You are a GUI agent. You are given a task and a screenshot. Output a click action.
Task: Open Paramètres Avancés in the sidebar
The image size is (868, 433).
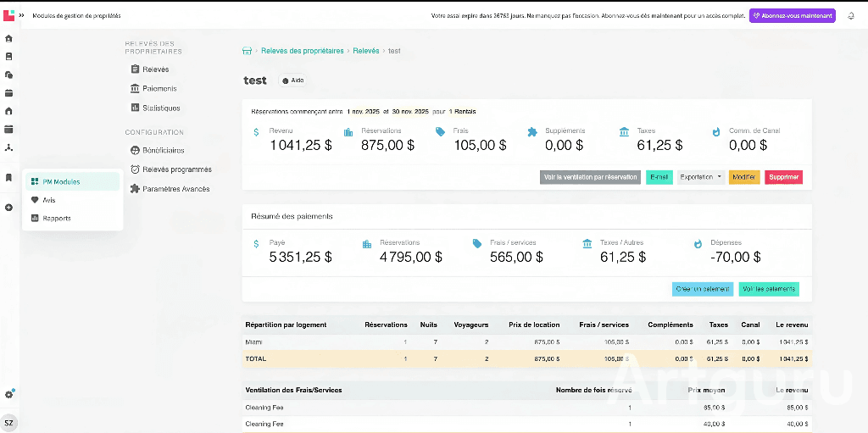tap(176, 189)
